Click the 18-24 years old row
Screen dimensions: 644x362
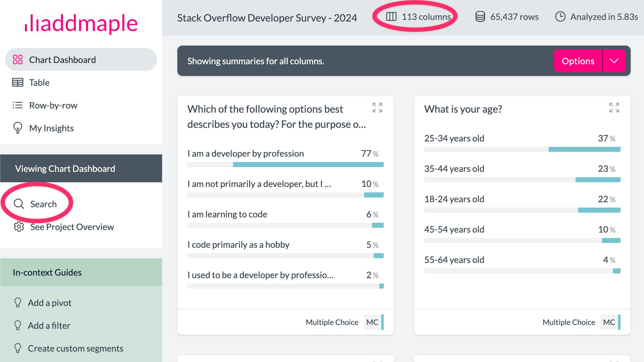pyautogui.click(x=522, y=204)
